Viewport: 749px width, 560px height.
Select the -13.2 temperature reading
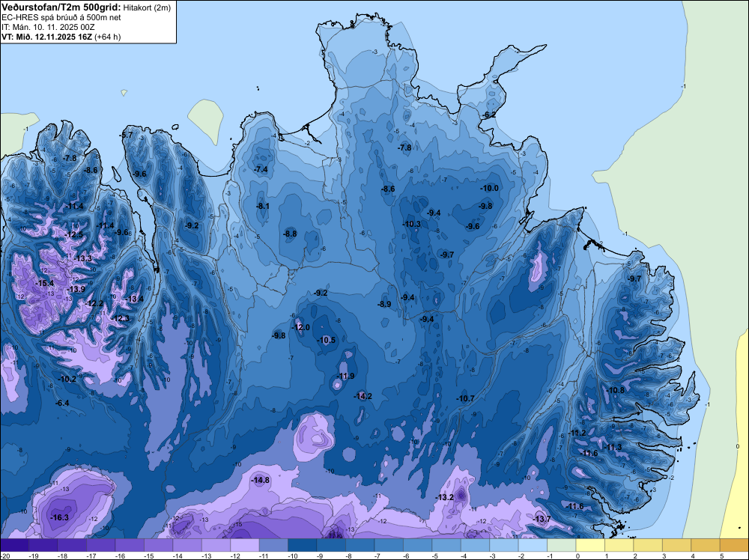point(445,497)
